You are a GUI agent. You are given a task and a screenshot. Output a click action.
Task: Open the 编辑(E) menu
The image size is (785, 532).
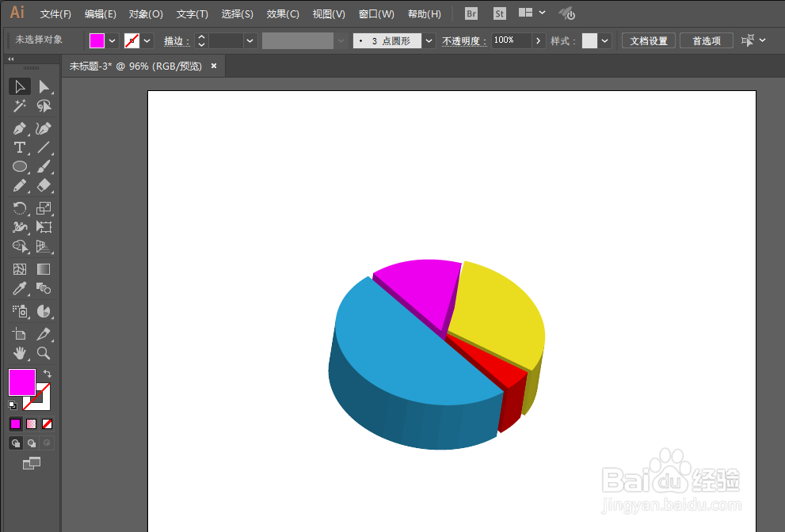[x=100, y=14]
